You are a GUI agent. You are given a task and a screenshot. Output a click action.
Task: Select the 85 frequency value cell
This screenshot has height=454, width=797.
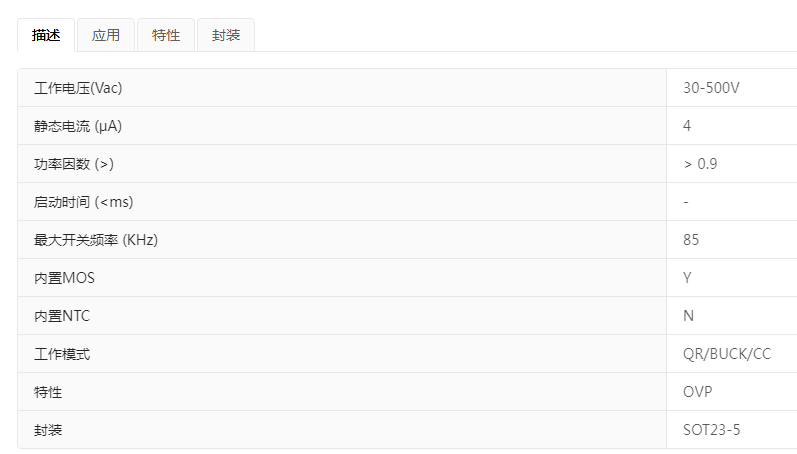(x=691, y=240)
